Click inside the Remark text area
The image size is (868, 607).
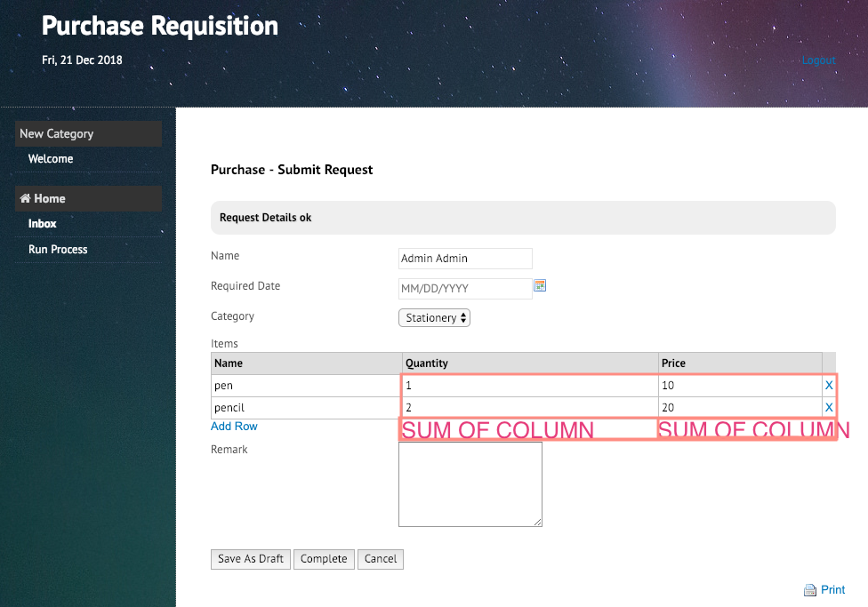click(470, 484)
